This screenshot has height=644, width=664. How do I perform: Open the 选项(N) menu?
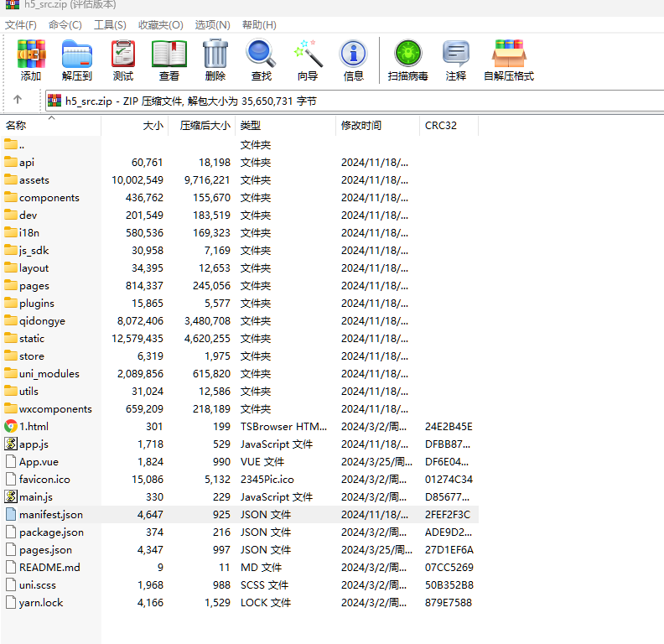click(213, 25)
